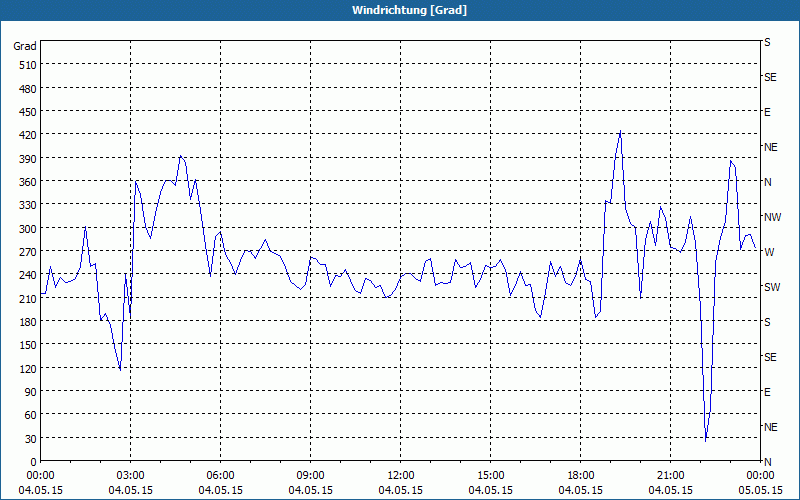Click the 480 y-axis tick label

tap(28, 89)
